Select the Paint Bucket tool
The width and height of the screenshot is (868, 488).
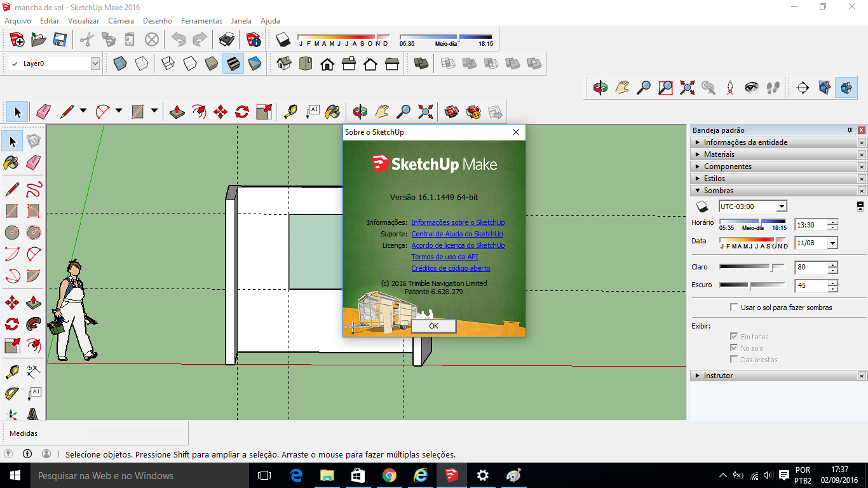[11, 163]
